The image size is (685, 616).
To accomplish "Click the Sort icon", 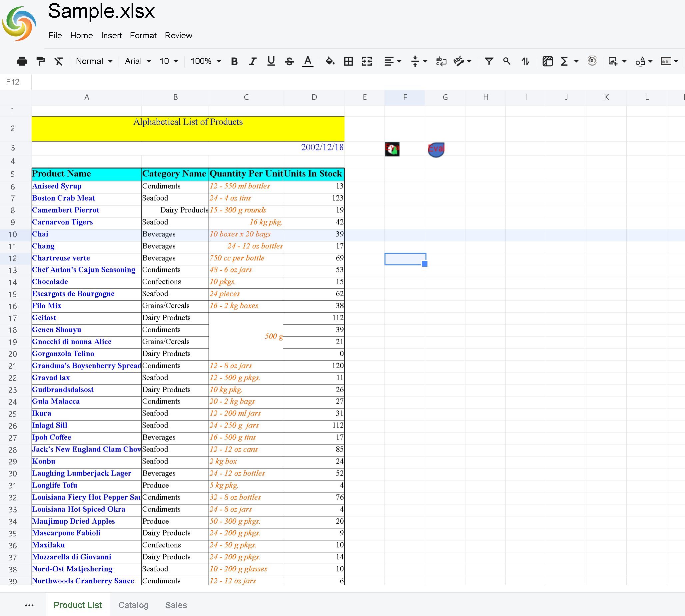I will [525, 61].
